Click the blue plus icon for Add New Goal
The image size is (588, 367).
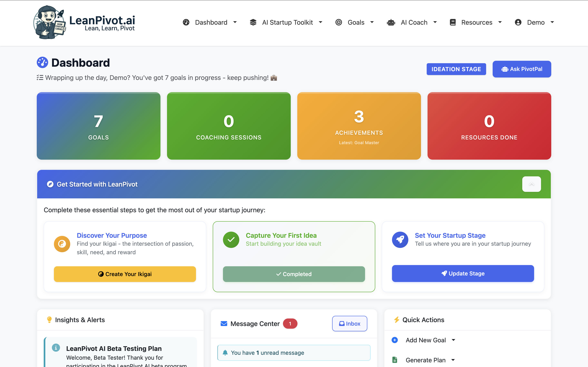tap(395, 340)
